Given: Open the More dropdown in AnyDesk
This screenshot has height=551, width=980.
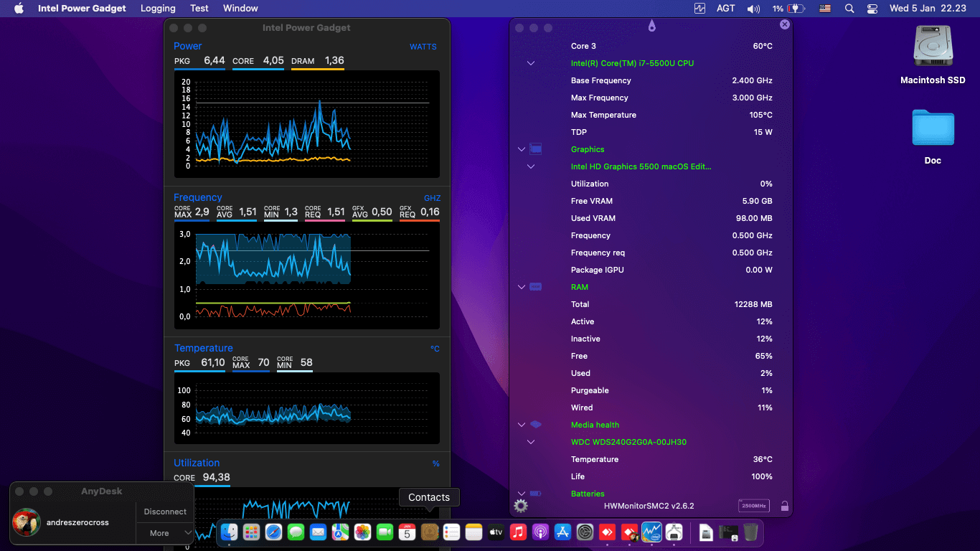Looking at the screenshot, I should pos(165,533).
